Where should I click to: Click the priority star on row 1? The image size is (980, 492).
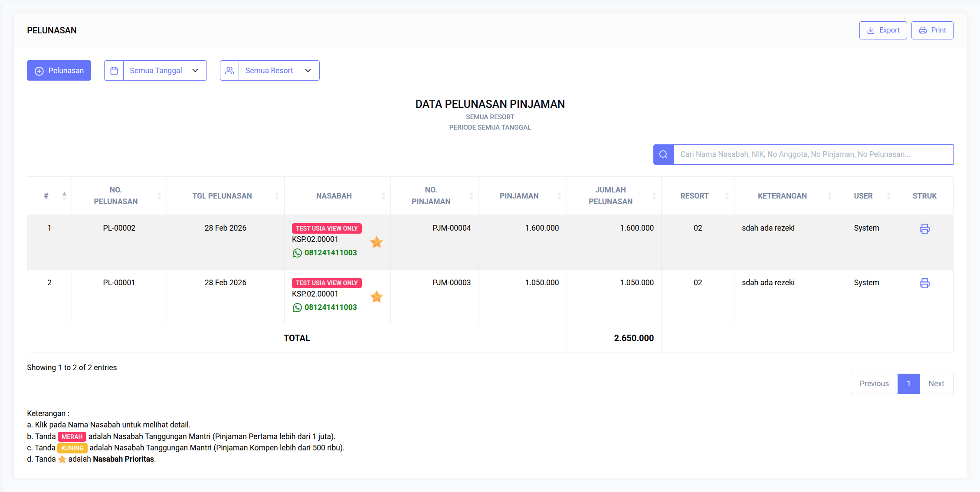click(x=377, y=242)
